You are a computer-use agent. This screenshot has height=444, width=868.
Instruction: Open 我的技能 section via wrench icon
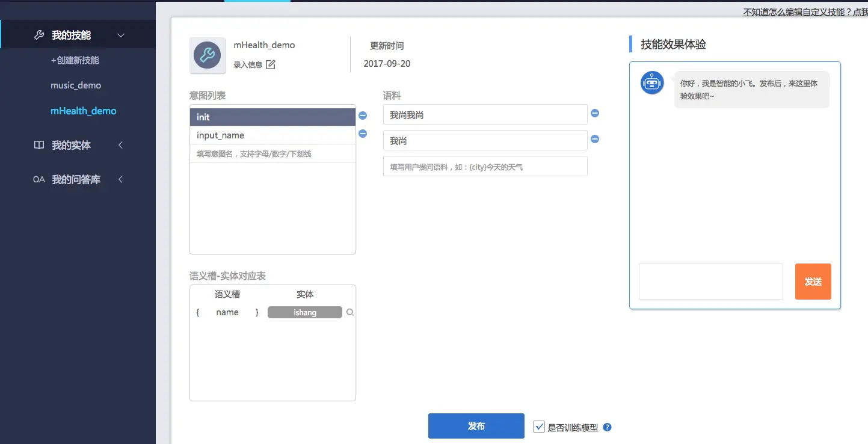39,34
